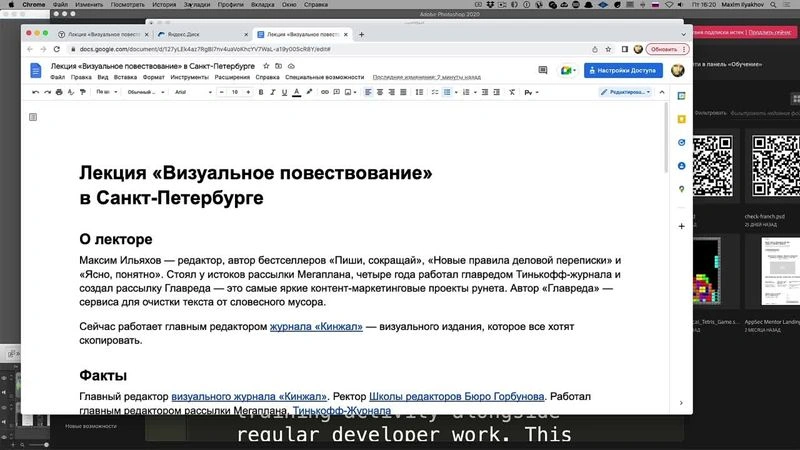This screenshot has height=450, width=800.
Task: Open the Инструменты menu in Docs
Action: (190, 78)
